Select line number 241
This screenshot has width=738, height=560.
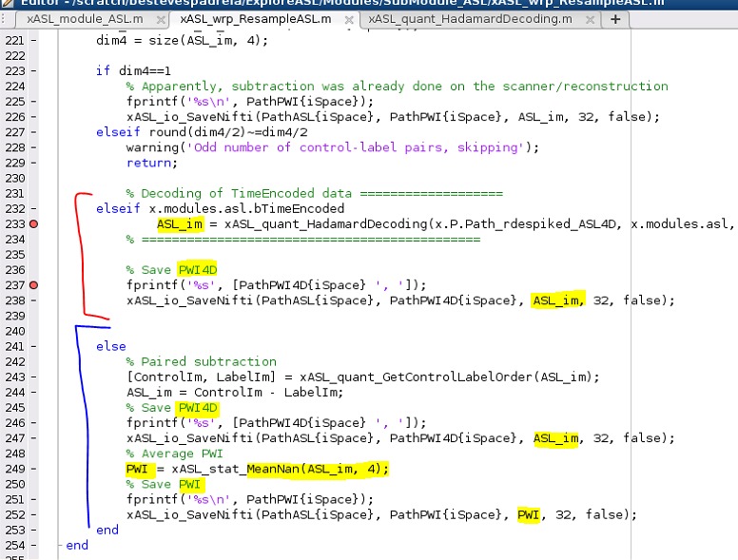15,346
